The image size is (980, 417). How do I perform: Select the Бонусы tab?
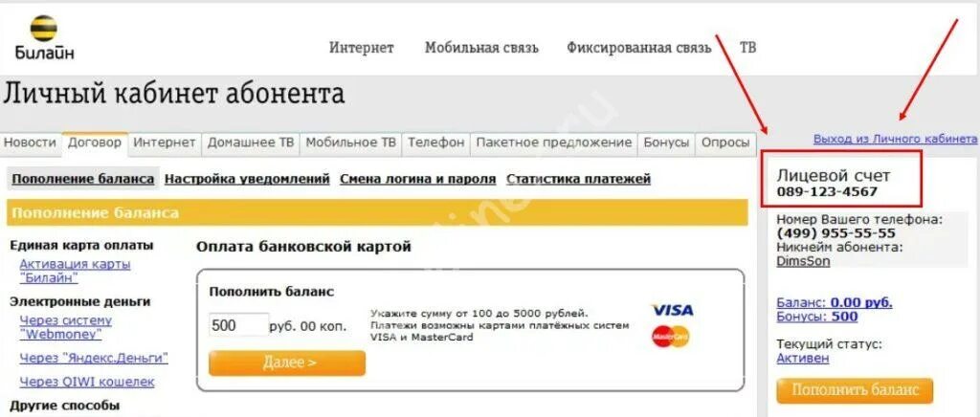point(666,143)
